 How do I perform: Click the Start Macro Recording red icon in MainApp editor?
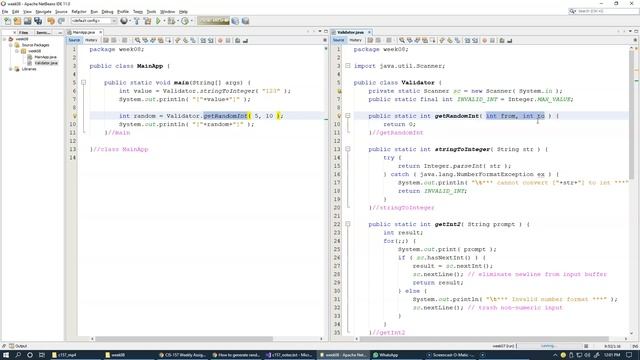pos(220,40)
